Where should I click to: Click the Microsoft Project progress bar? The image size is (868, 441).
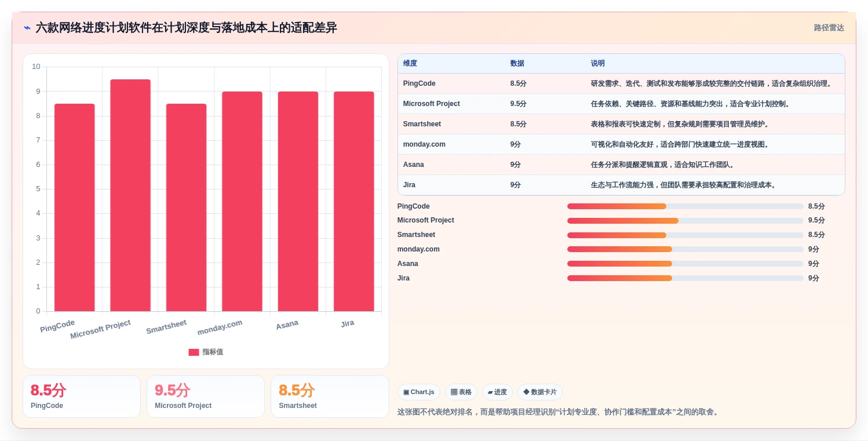(685, 221)
